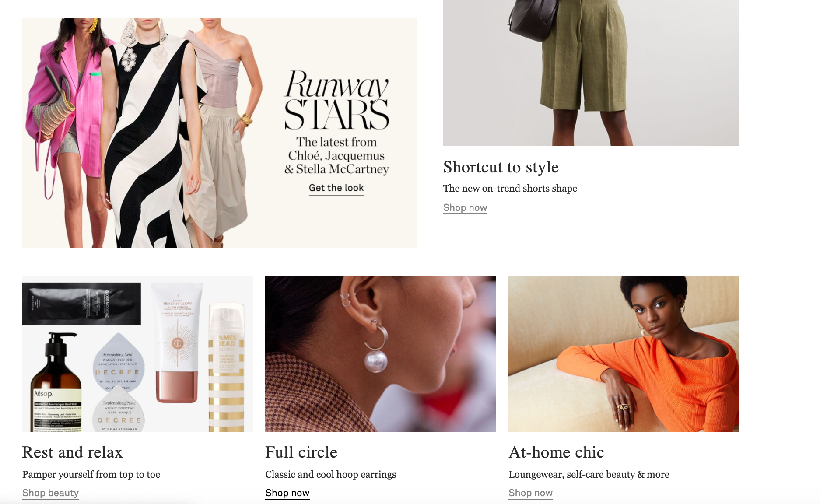
Task: Click 'Shop now' under At-home chic
Action: tap(531, 493)
